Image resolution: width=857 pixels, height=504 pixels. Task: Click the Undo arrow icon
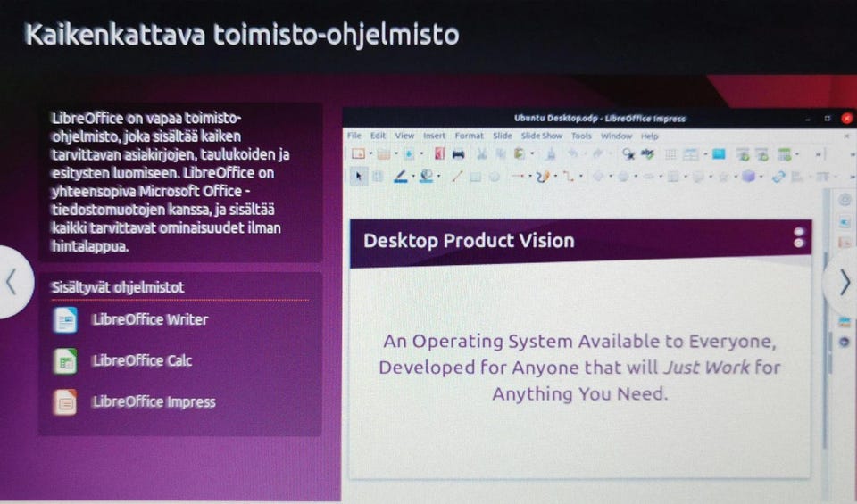(x=573, y=154)
